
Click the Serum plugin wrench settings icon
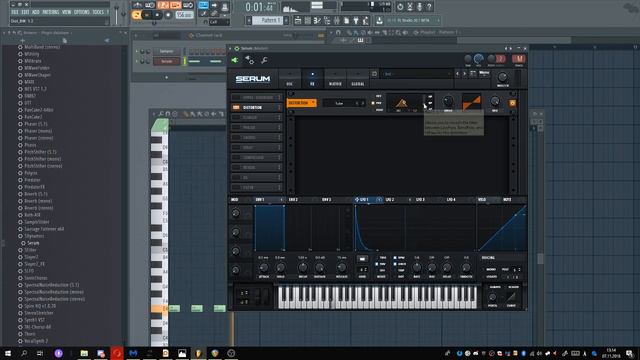coord(264,60)
